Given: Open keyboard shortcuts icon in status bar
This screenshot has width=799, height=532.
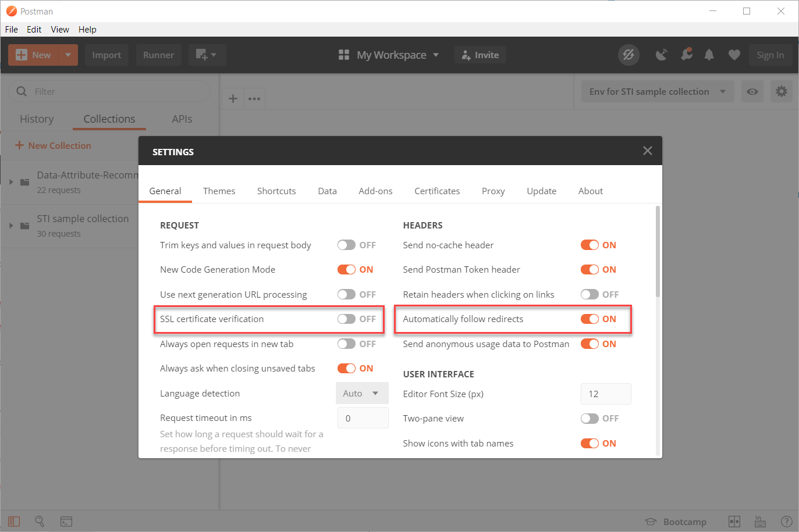Looking at the screenshot, I should coord(760,522).
